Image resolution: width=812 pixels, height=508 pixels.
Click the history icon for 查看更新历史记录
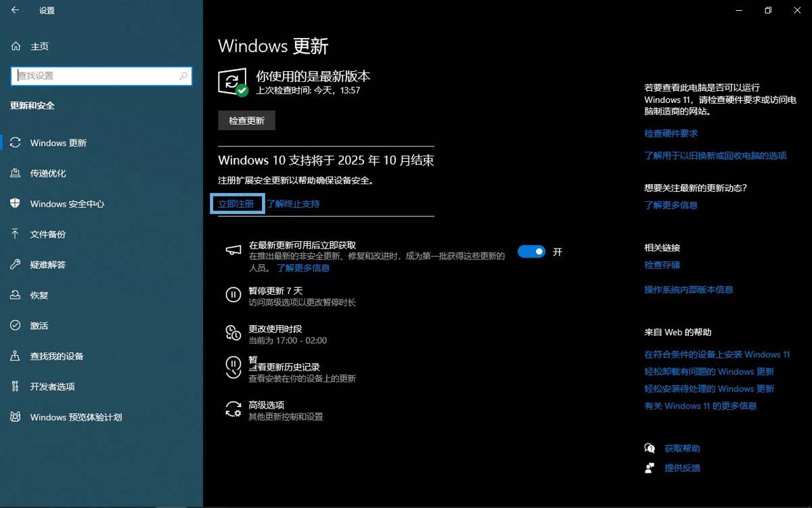click(x=233, y=367)
